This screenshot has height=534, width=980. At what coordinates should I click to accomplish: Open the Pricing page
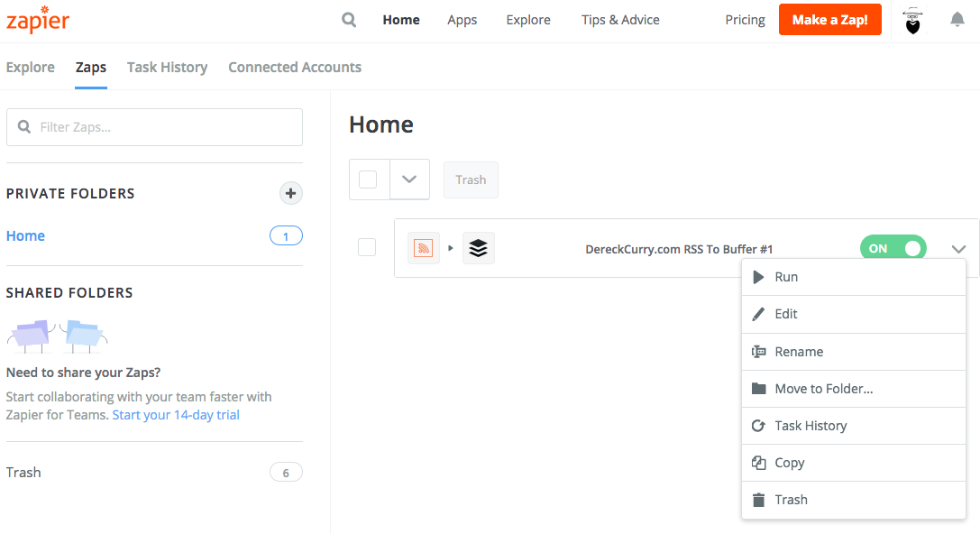pos(745,20)
